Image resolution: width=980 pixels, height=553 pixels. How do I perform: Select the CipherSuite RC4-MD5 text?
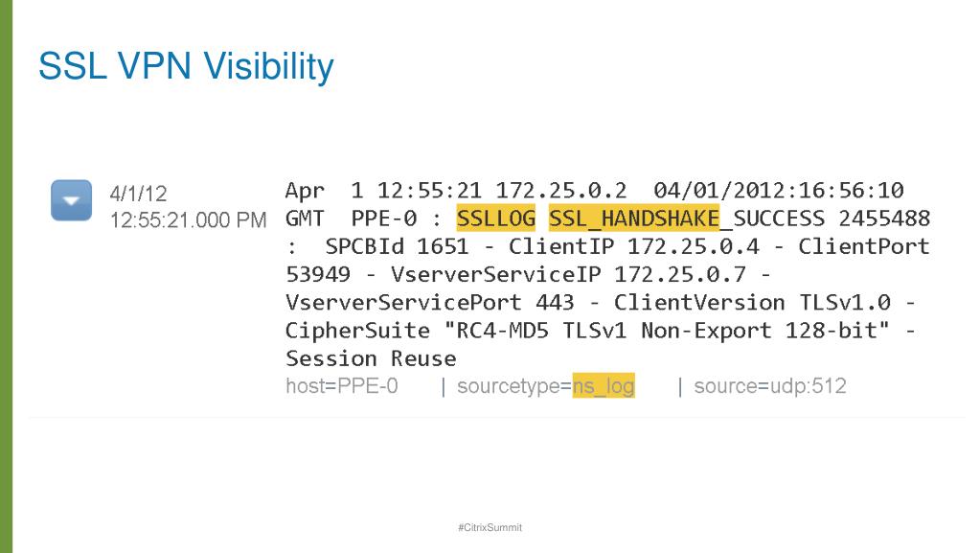tap(417, 331)
